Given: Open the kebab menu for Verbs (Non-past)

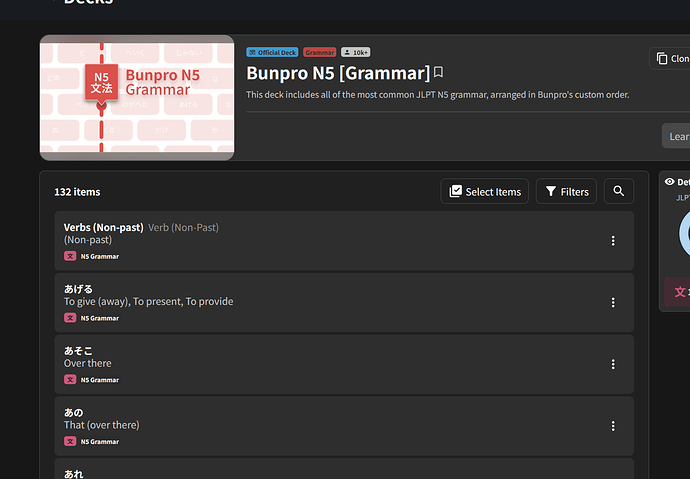Looking at the screenshot, I should pyautogui.click(x=613, y=241).
